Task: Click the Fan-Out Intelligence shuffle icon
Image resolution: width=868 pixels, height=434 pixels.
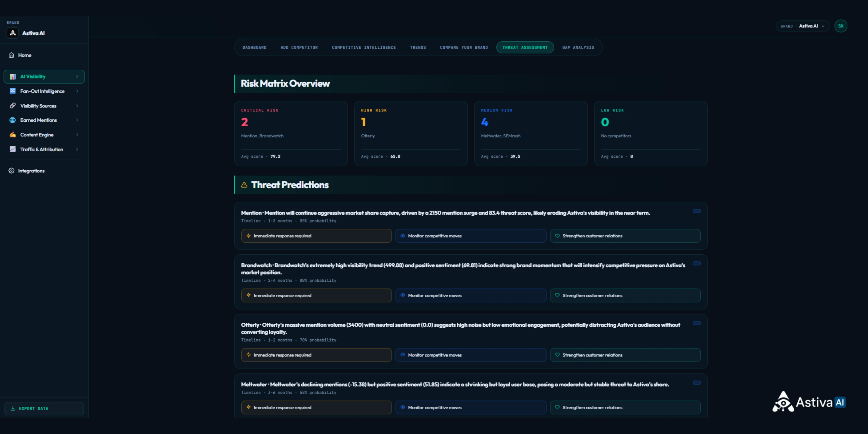Action: point(12,91)
